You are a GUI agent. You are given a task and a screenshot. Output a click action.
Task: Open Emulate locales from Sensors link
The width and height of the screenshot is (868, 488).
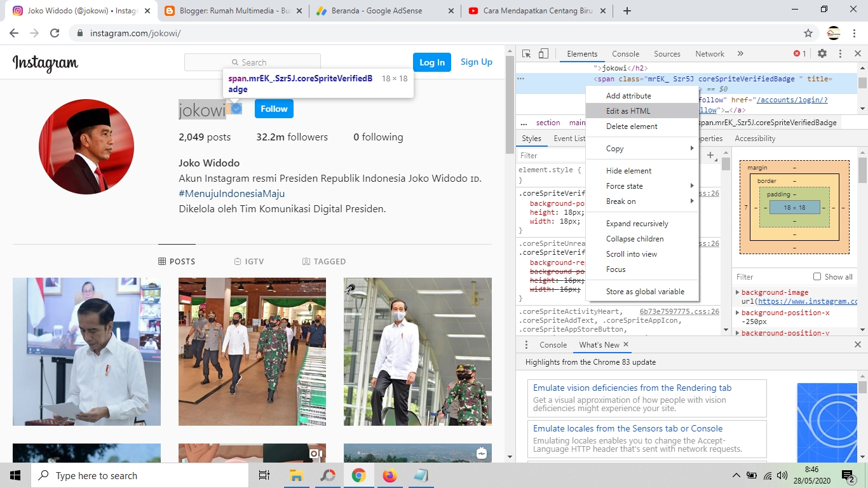[628, 428]
